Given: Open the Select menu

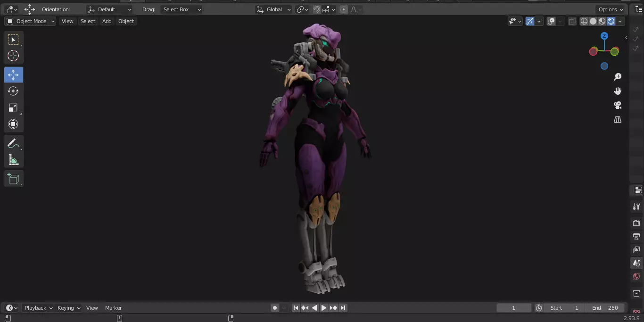Looking at the screenshot, I should (88, 21).
